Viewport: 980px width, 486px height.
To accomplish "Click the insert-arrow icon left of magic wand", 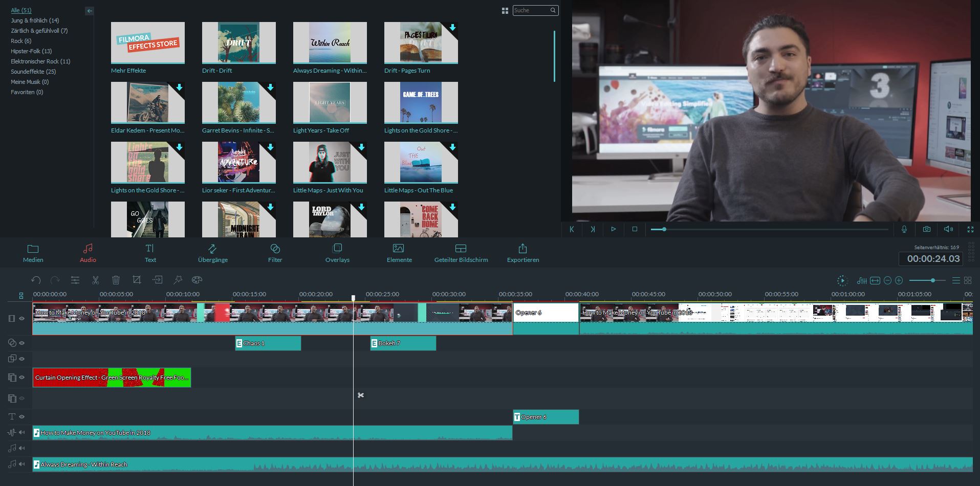I will (158, 280).
